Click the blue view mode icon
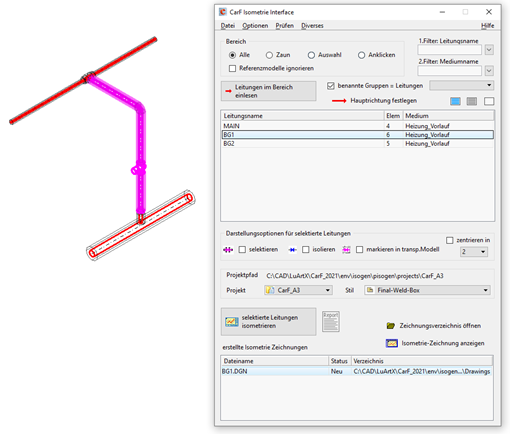This screenshot has height=434, width=510. 455,101
